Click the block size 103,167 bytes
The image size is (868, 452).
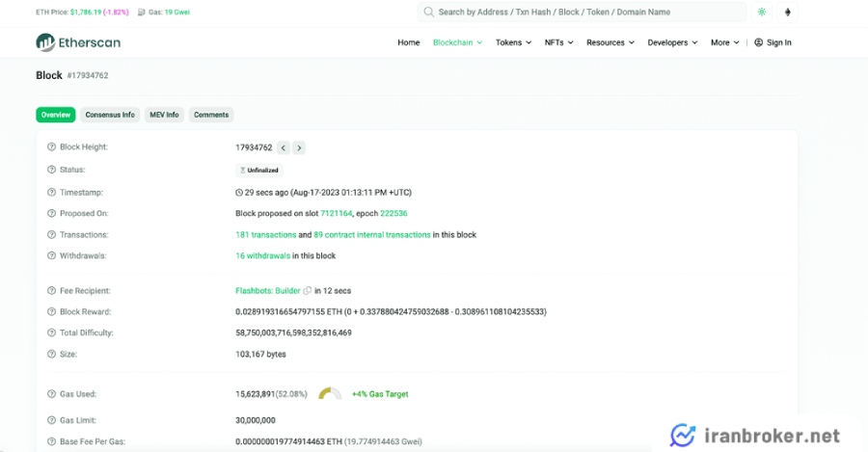(x=260, y=354)
